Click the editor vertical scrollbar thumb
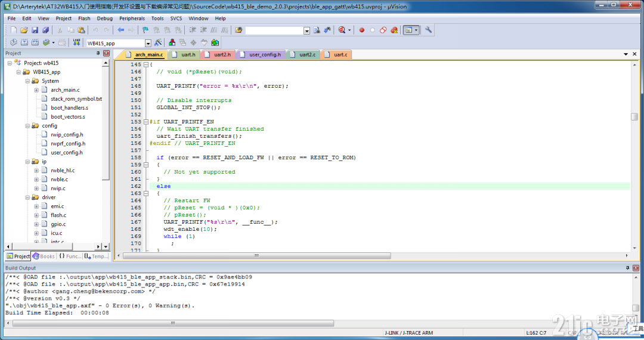644x340 pixels. (634, 117)
